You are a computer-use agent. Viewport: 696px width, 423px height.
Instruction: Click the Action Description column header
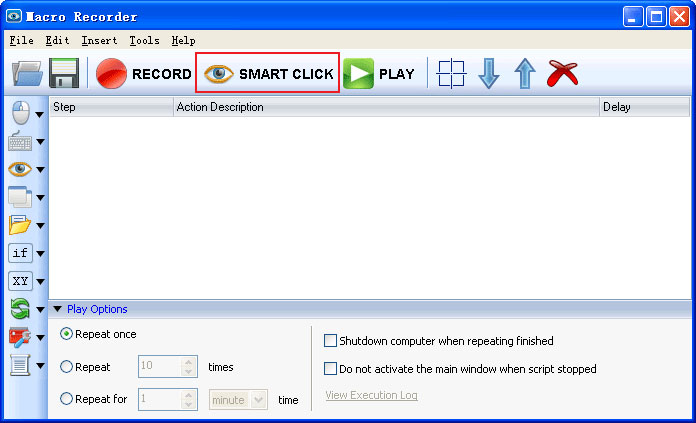(386, 107)
